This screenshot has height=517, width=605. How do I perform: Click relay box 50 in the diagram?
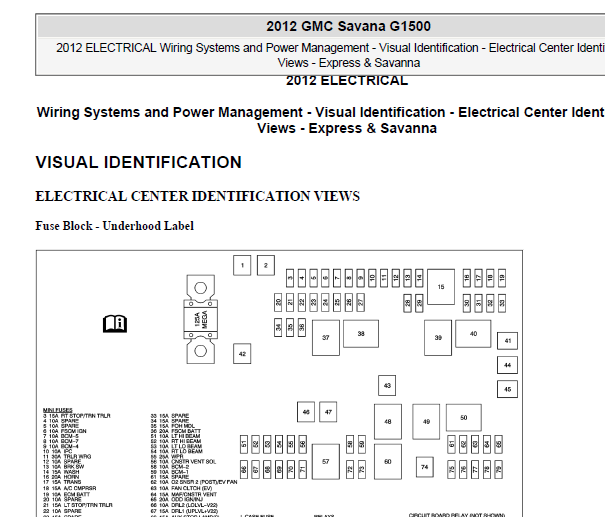(464, 417)
